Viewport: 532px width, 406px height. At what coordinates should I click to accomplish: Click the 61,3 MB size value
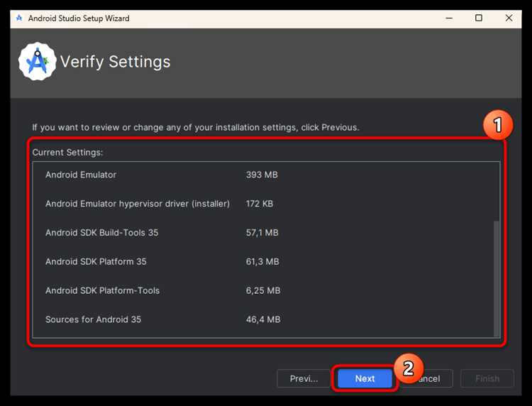click(x=262, y=261)
